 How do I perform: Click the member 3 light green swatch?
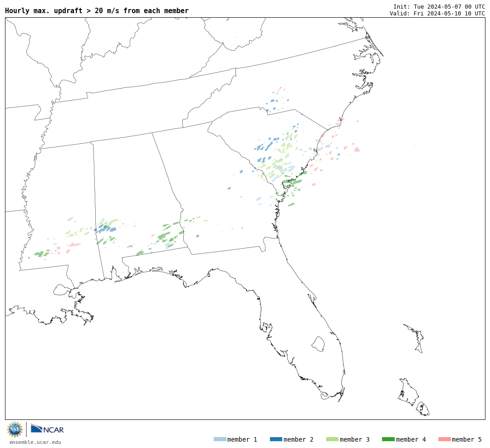point(332,439)
